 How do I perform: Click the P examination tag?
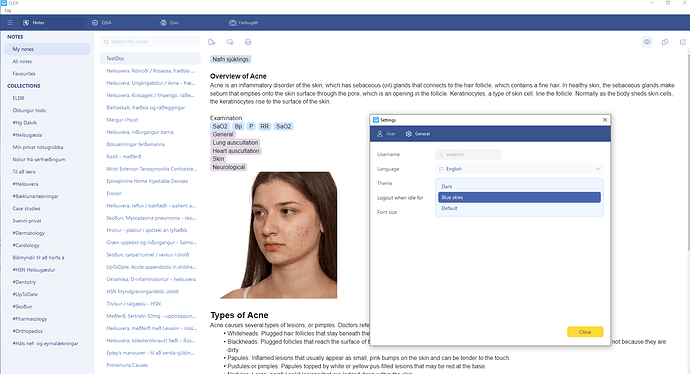251,126
